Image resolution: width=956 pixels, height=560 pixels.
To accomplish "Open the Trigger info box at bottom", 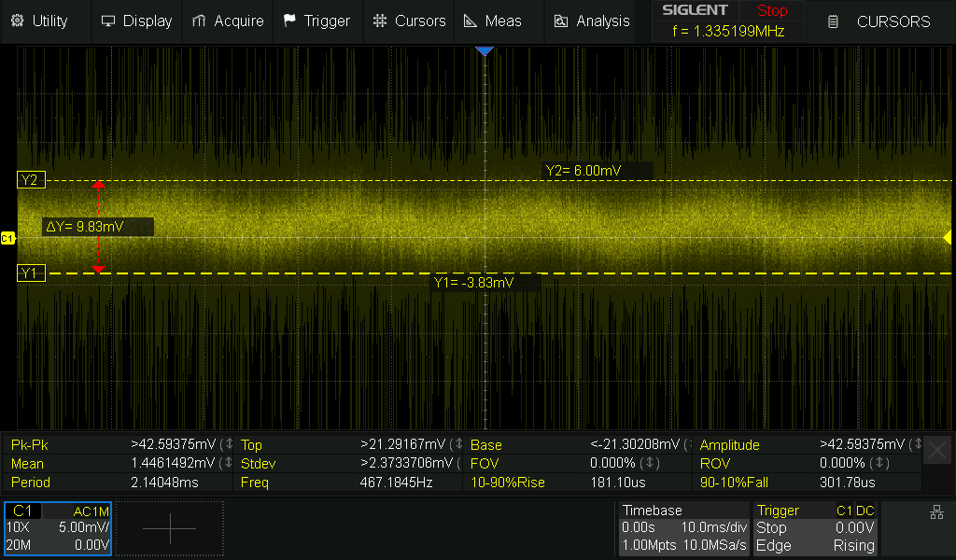I will click(815, 528).
